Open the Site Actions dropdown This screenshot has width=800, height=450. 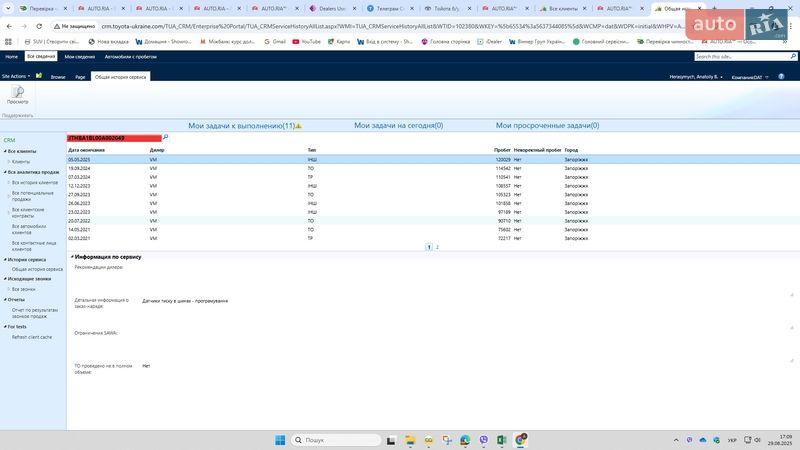16,76
